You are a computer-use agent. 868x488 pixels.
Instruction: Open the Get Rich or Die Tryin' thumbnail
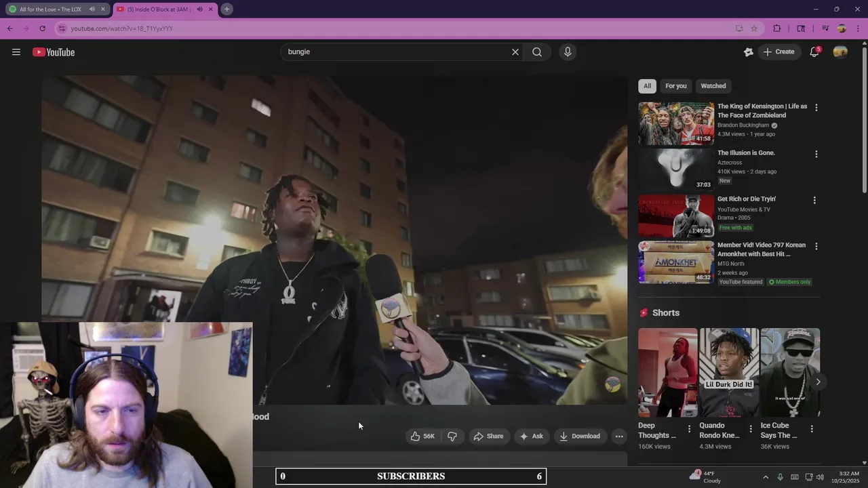[676, 216]
